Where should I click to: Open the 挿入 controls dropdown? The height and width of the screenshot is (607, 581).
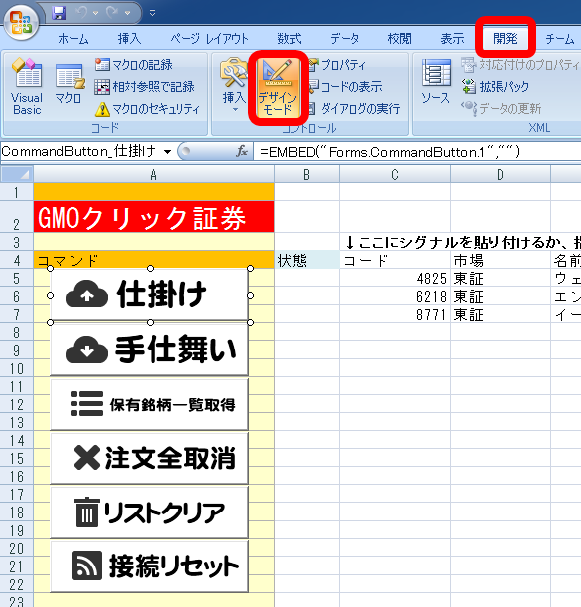point(234,86)
